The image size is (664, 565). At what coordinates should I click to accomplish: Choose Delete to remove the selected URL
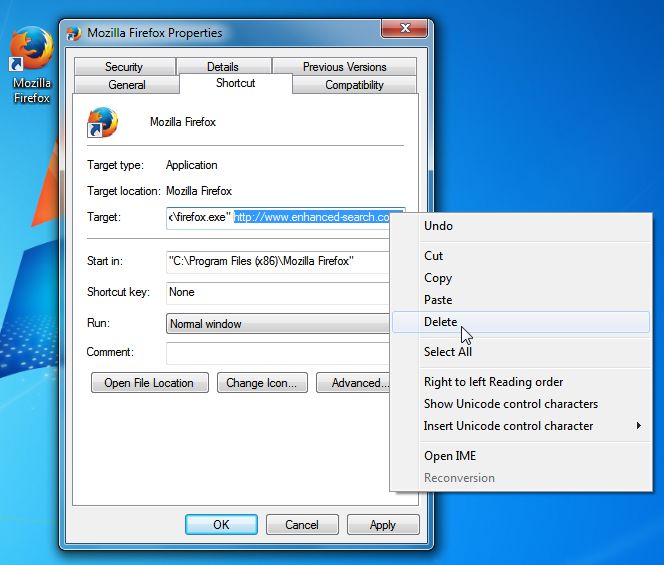pyautogui.click(x=521, y=322)
